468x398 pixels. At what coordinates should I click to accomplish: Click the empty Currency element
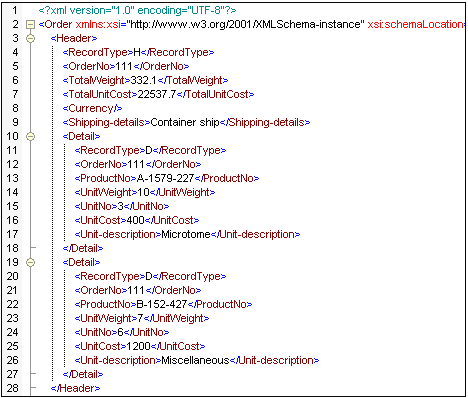click(92, 108)
